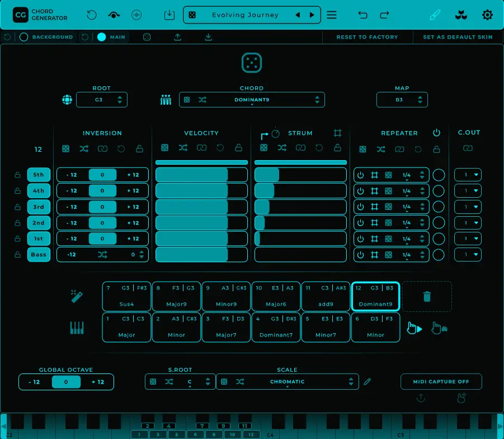Open the Chord type dropdown showing Dominant9
This screenshot has height=439, width=504.
(x=252, y=100)
